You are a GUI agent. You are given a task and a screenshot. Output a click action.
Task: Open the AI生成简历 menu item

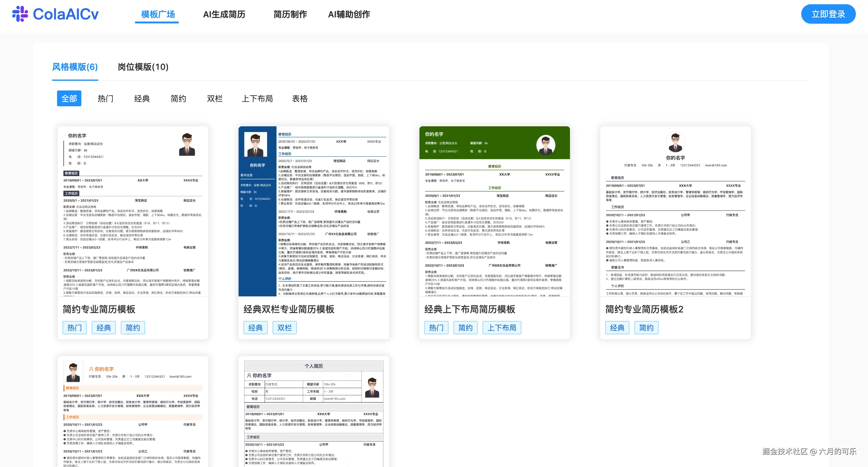pyautogui.click(x=224, y=15)
